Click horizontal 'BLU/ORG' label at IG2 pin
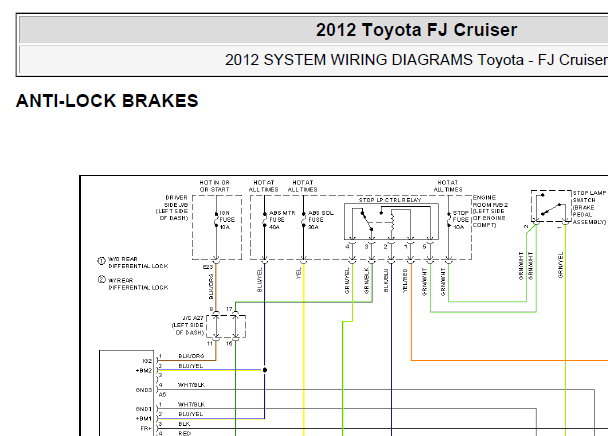This screenshot has width=608, height=436. click(191, 356)
